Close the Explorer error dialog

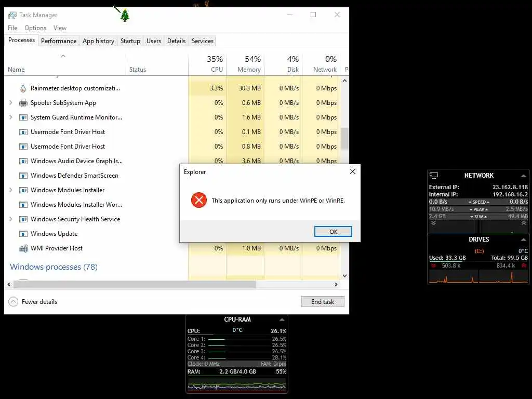[353, 171]
